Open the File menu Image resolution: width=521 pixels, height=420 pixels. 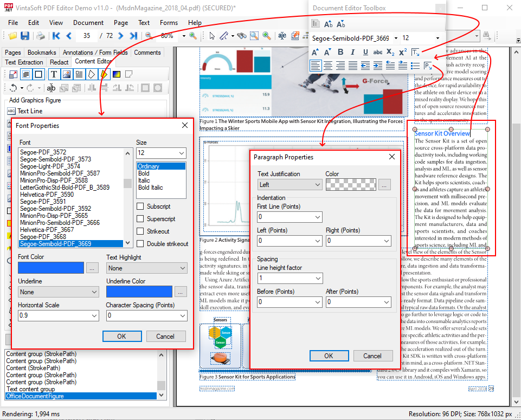click(x=14, y=23)
